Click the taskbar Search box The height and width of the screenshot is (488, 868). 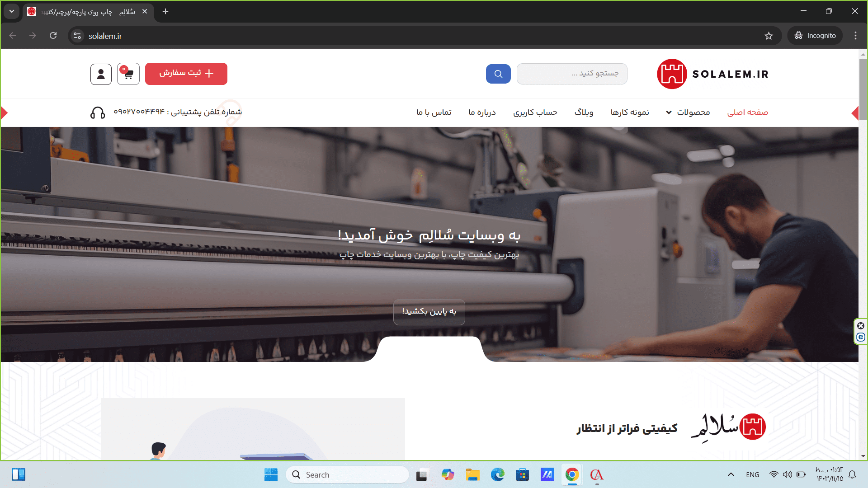(x=347, y=475)
